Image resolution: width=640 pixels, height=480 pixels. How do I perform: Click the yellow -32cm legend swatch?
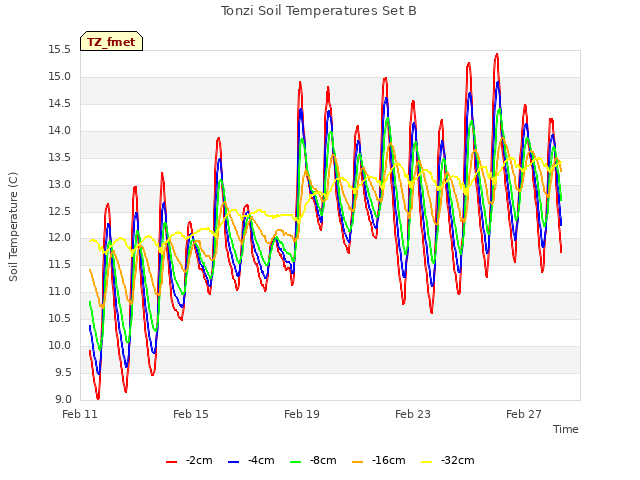426,462
